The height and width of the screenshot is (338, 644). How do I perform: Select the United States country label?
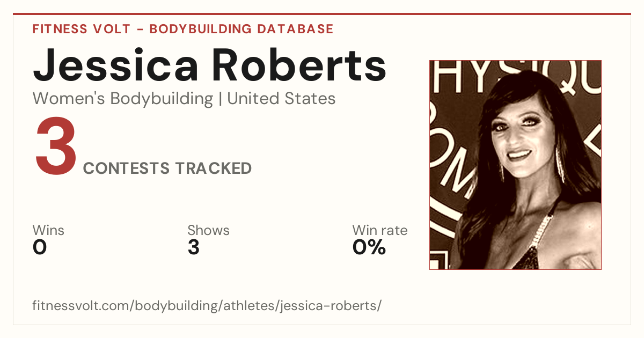pos(281,99)
